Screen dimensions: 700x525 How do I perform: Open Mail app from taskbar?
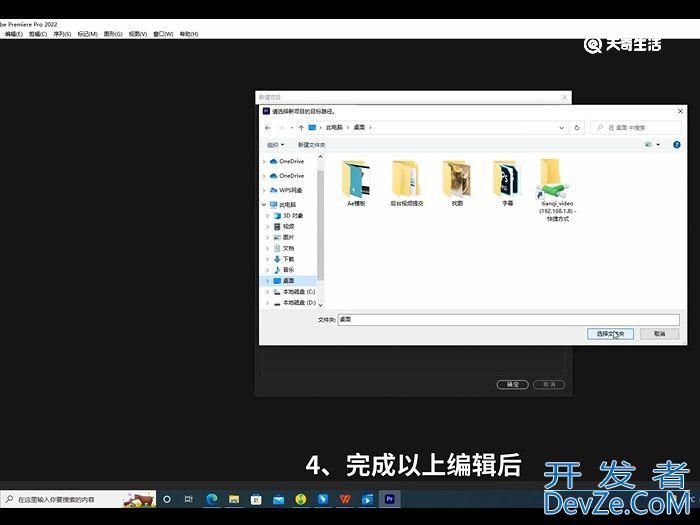pos(279,499)
